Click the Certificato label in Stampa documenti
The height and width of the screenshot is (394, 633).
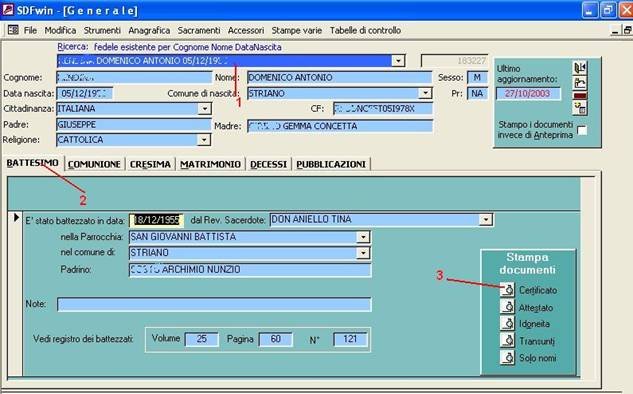coord(538,290)
